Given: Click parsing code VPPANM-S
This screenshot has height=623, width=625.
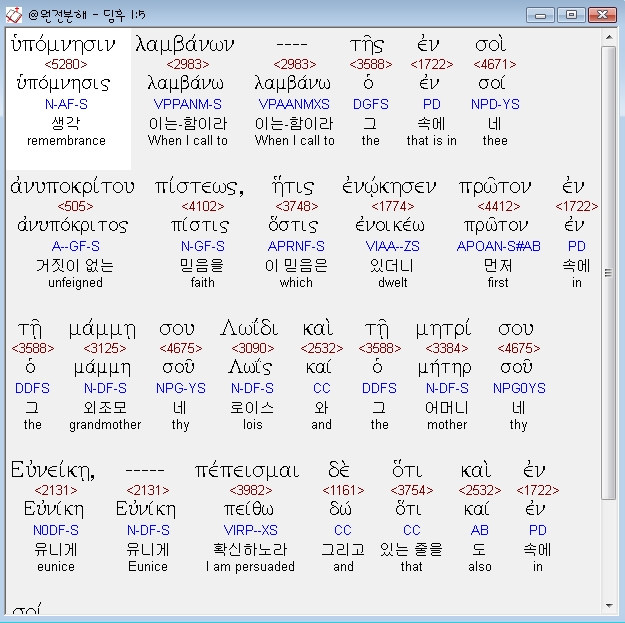Looking at the screenshot, I should (187, 104).
